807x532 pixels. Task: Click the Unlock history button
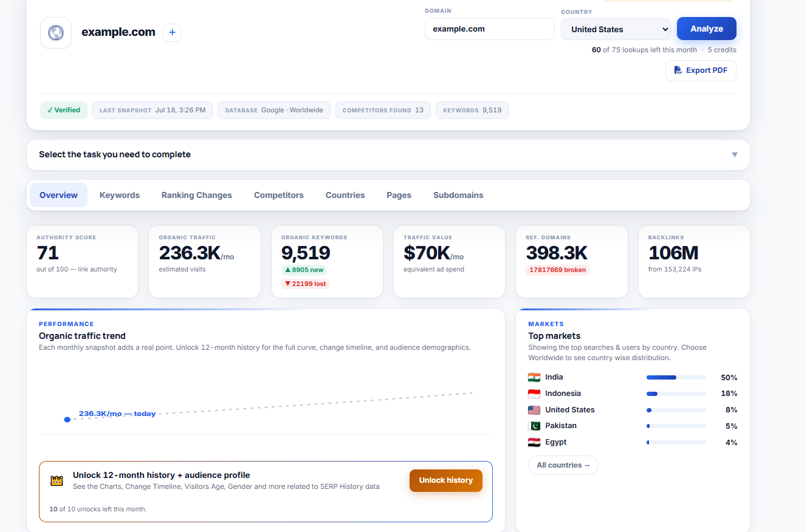[446, 480]
